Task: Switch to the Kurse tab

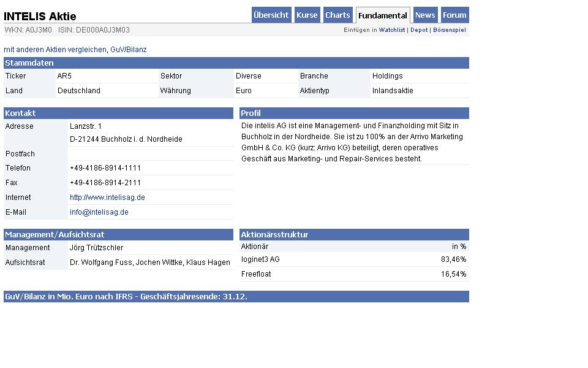Action: coord(307,15)
